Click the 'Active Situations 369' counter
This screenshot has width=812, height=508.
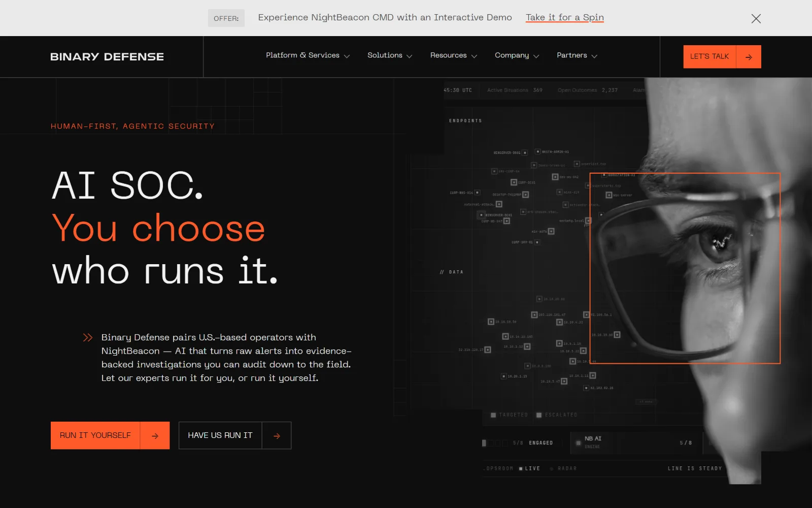pyautogui.click(x=515, y=90)
